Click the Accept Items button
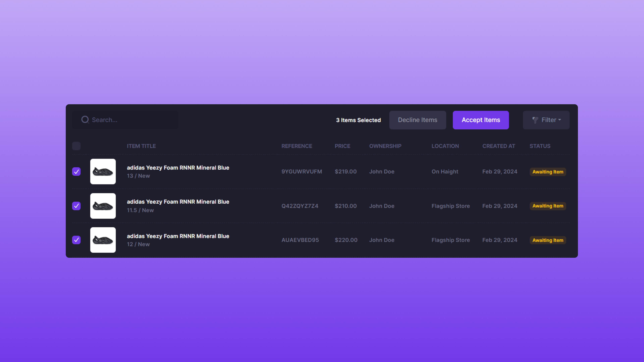The width and height of the screenshot is (644, 362). (x=480, y=120)
